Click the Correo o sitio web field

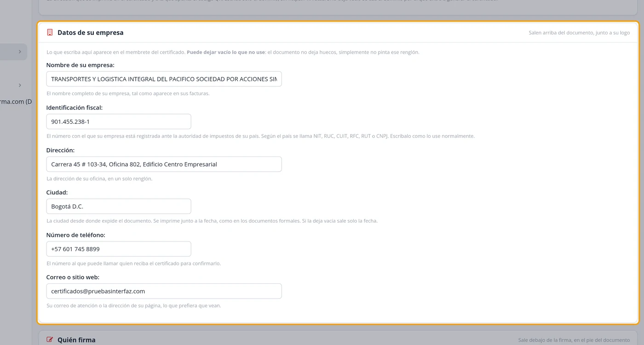[x=164, y=291]
